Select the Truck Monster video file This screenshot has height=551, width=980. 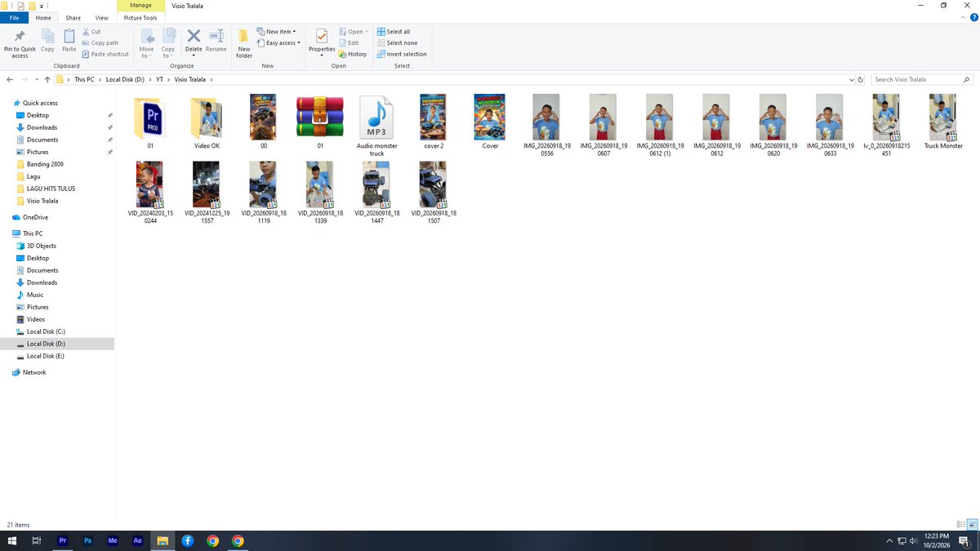[x=943, y=122]
